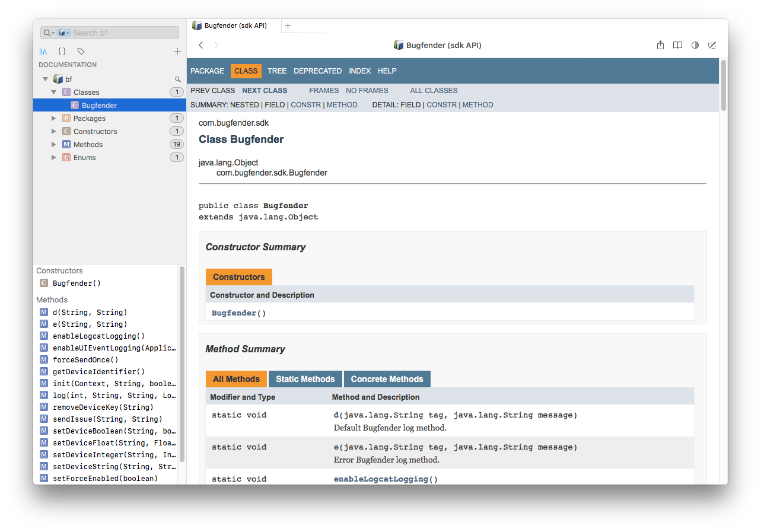Collapse the Classes group
761x532 pixels.
[x=54, y=92]
